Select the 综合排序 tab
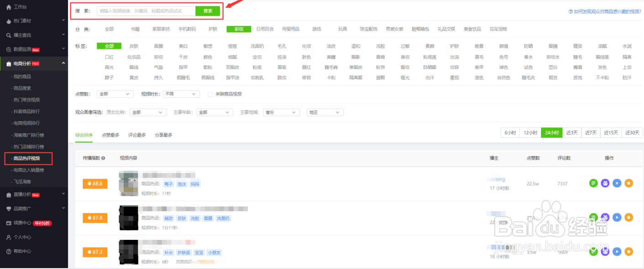The height and width of the screenshot is (269, 644). (x=84, y=135)
